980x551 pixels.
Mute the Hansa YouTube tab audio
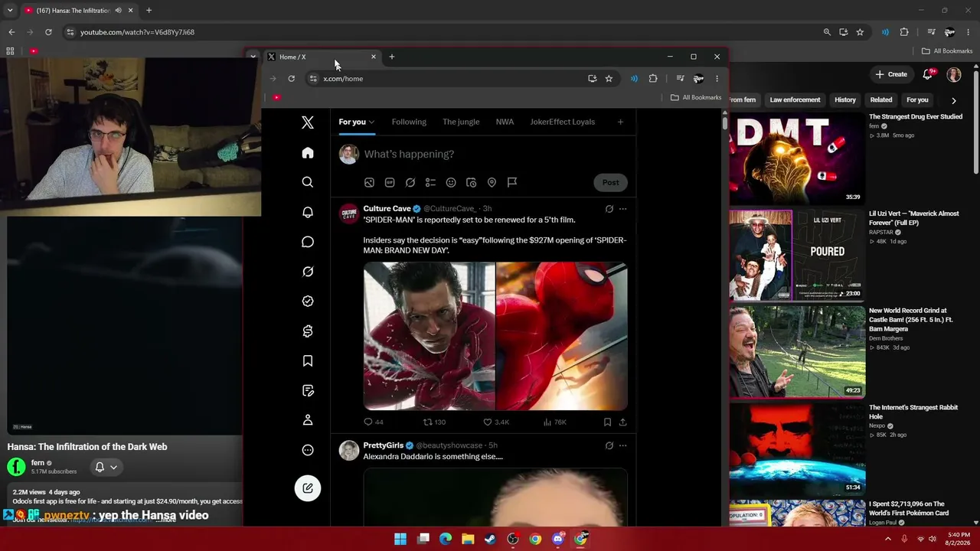click(118, 11)
